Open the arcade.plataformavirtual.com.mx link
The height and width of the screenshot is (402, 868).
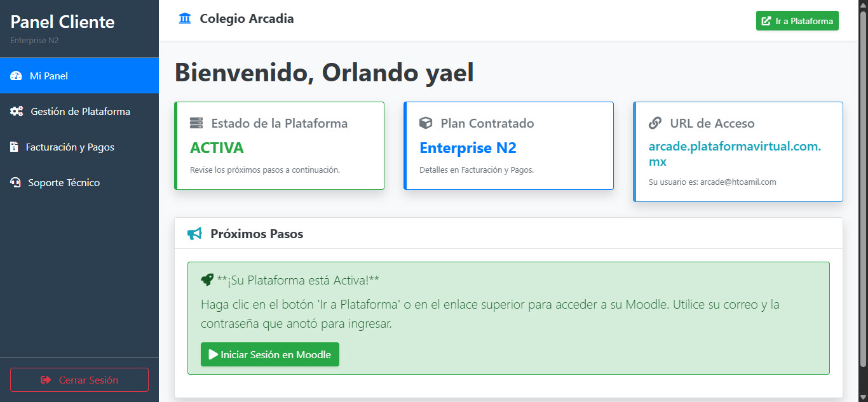pos(735,154)
